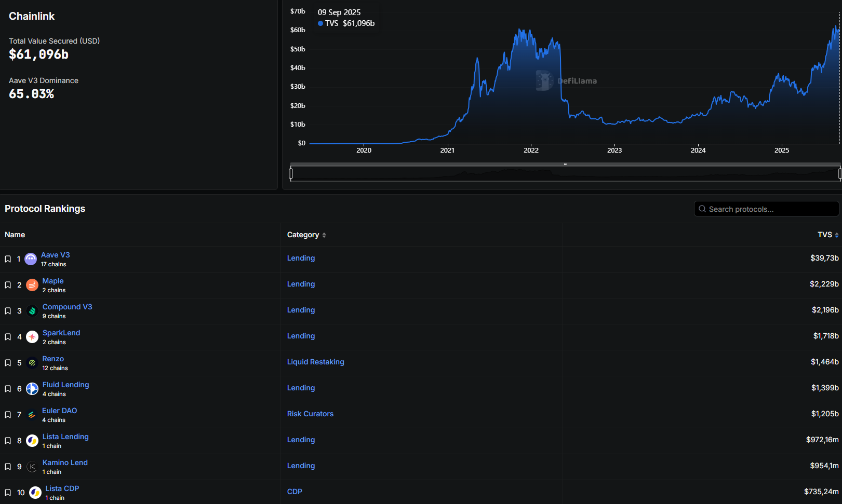842x504 pixels.
Task: Click the 17 chains text under Aave V3
Action: point(54,264)
